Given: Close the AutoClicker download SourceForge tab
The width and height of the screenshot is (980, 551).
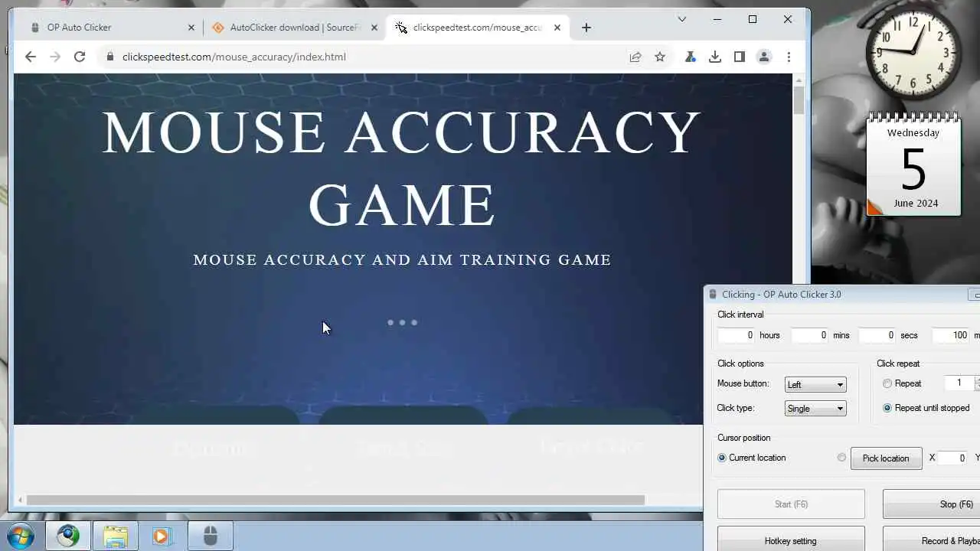Looking at the screenshot, I should 374,28.
